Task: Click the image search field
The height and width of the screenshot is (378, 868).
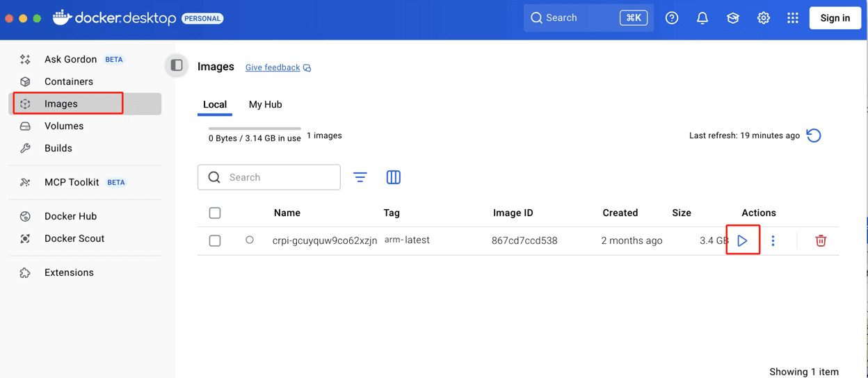Action: (269, 177)
